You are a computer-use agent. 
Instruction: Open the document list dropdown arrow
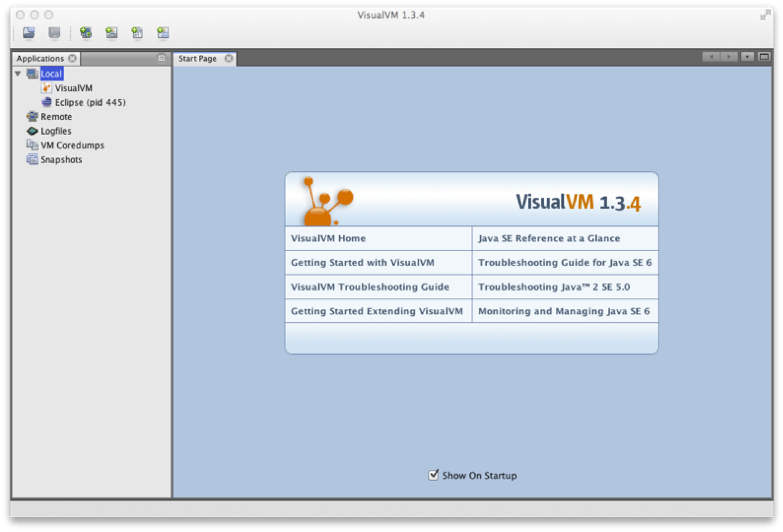pyautogui.click(x=747, y=57)
